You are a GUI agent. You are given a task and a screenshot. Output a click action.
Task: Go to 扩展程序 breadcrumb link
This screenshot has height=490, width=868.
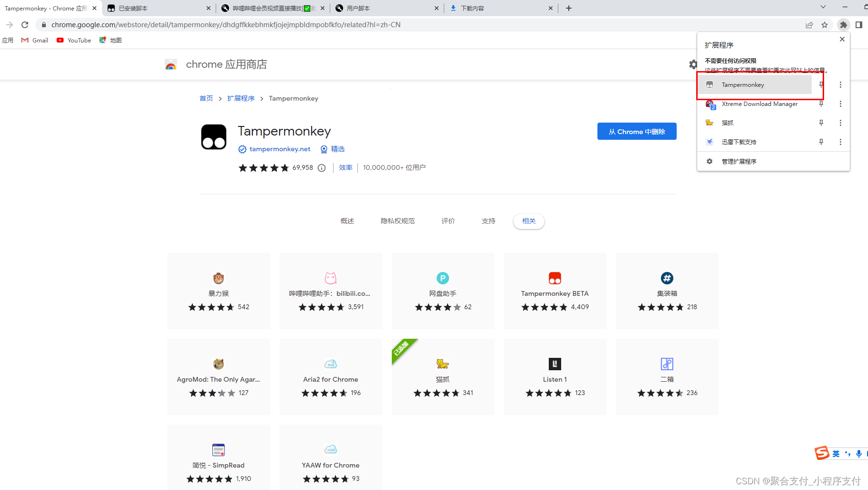241,98
